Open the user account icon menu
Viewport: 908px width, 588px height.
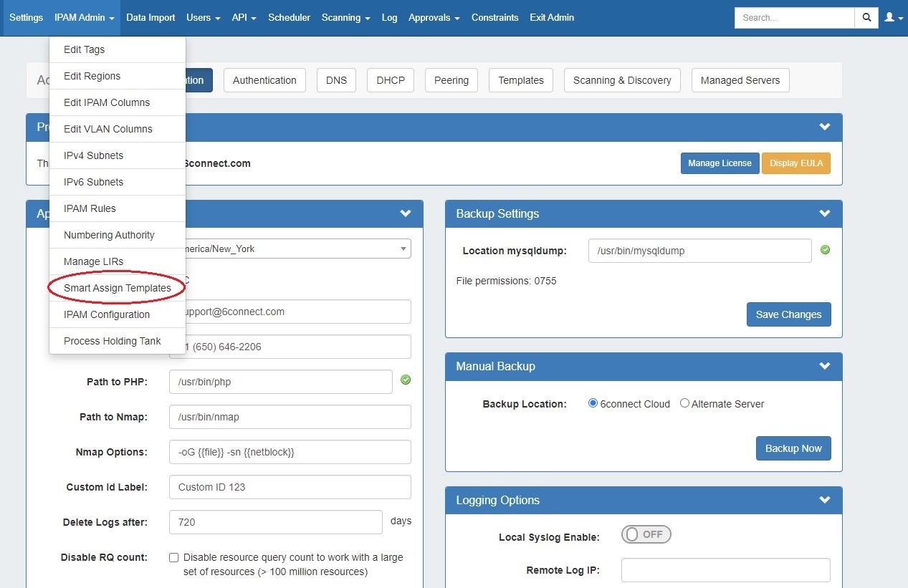(x=893, y=17)
